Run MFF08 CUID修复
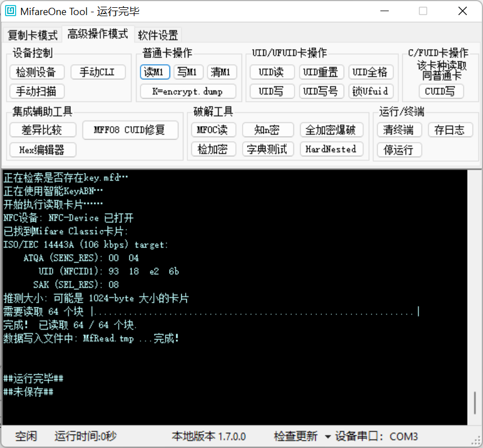The image size is (483, 448). 130,130
